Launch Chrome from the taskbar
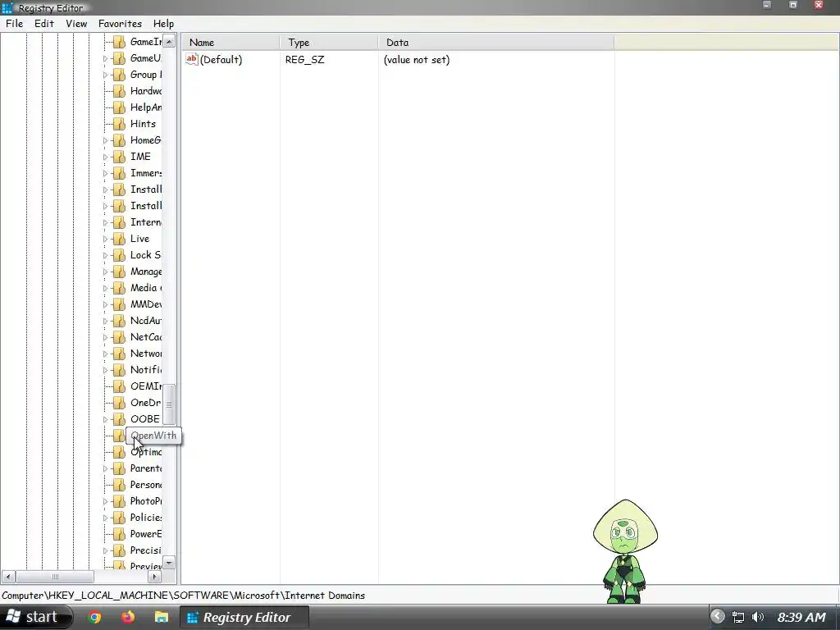840x630 pixels. pos(95,617)
